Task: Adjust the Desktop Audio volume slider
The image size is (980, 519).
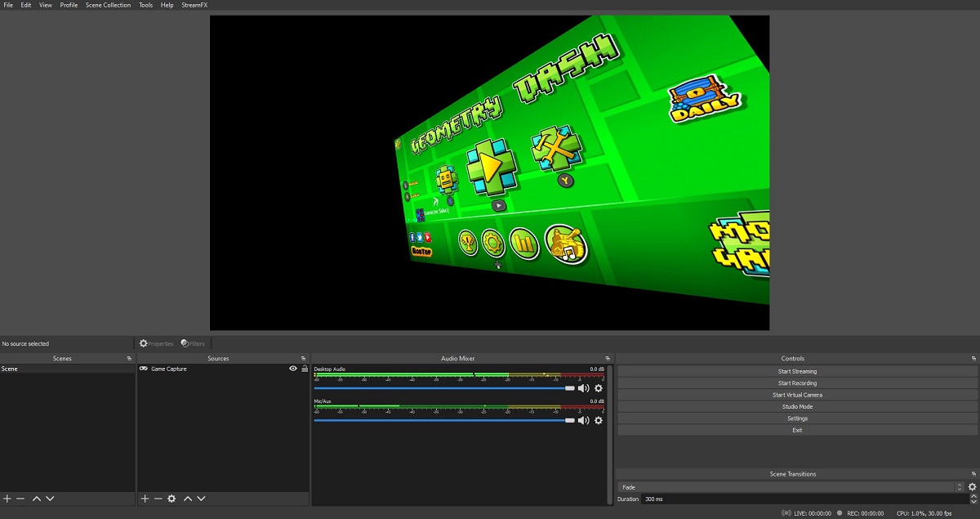Action: (x=444, y=388)
